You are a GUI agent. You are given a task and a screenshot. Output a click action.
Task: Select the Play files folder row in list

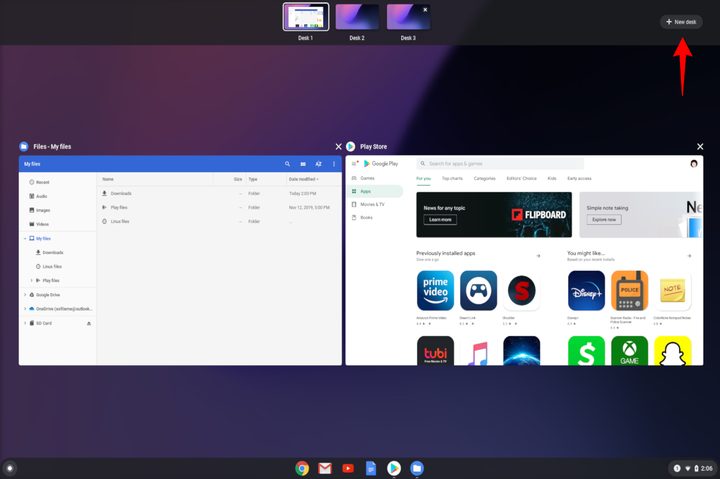tap(219, 208)
